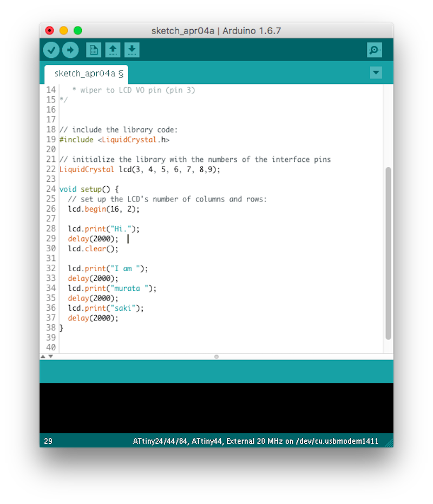
Task: Click the comment 'set up the LCD's number of columns'
Action: click(x=167, y=199)
